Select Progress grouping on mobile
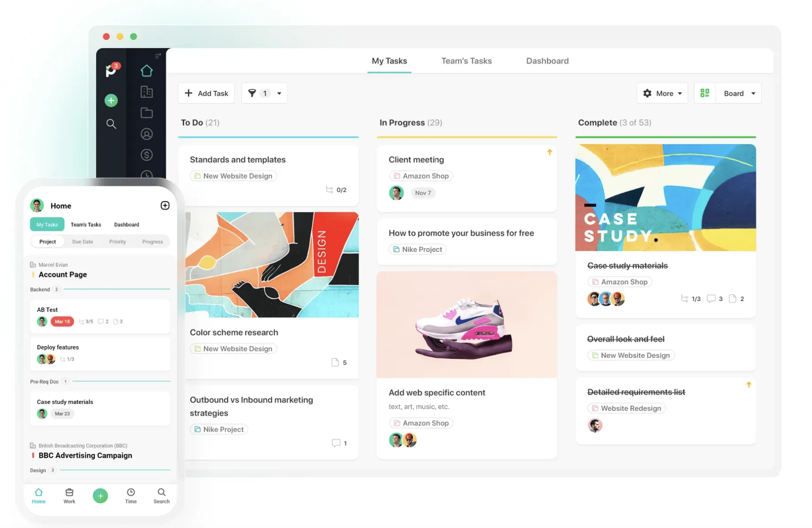 [x=152, y=242]
